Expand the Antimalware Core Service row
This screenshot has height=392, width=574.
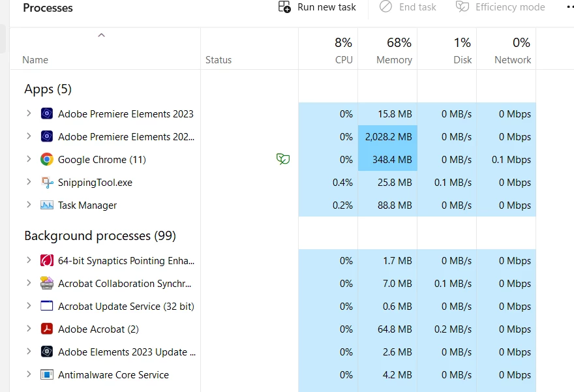29,374
